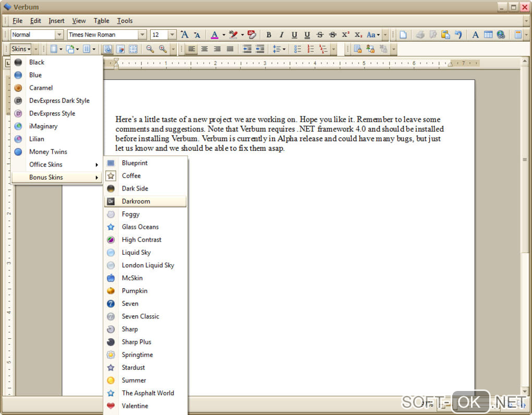The height and width of the screenshot is (415, 532).
Task: Open the font size 12 dropdown arrow
Action: click(172, 34)
